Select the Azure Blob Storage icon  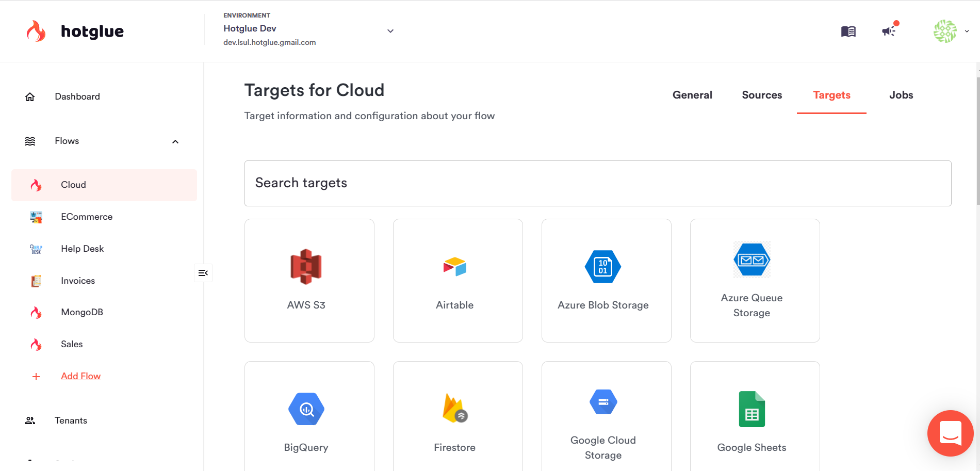603,267
